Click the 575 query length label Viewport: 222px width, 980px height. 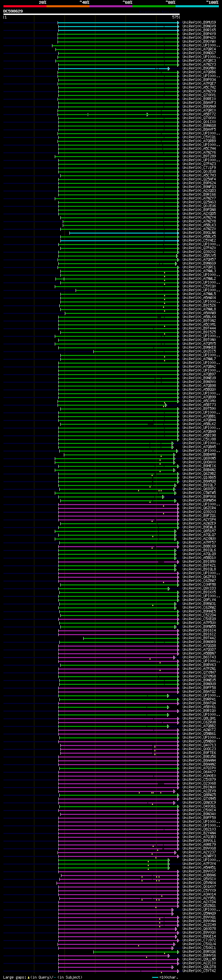pos(175,17)
